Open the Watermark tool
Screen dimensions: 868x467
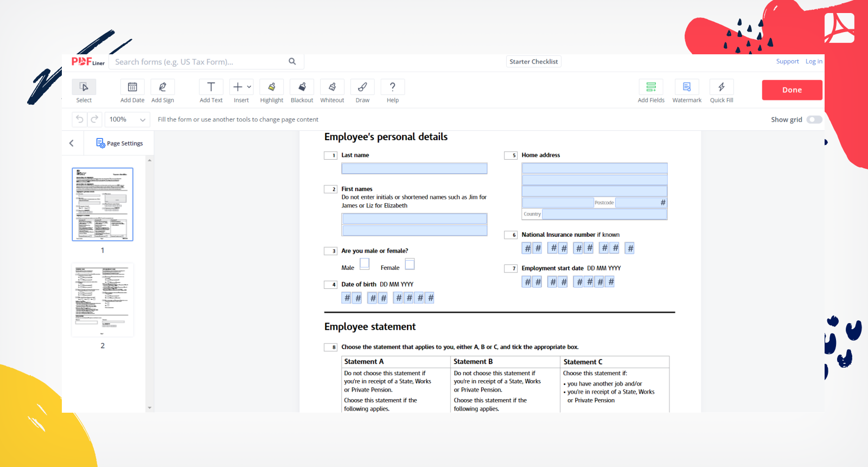(687, 87)
